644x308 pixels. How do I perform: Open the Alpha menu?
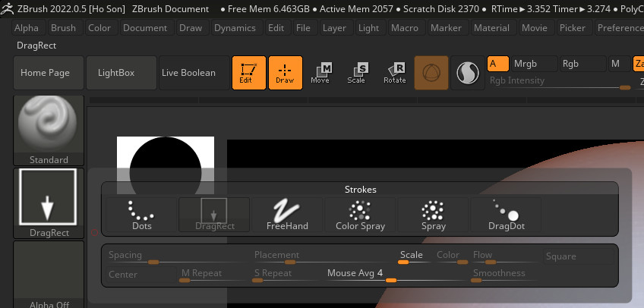point(27,28)
